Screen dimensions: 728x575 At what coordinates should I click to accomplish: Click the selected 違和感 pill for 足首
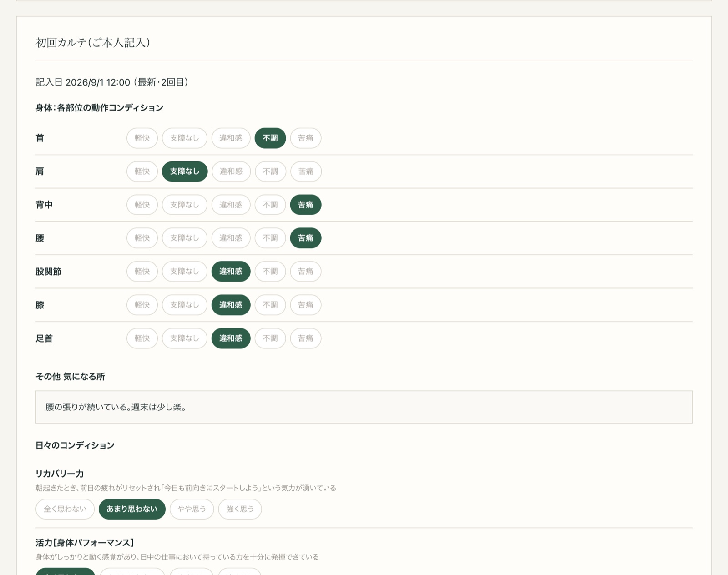pyautogui.click(x=231, y=338)
